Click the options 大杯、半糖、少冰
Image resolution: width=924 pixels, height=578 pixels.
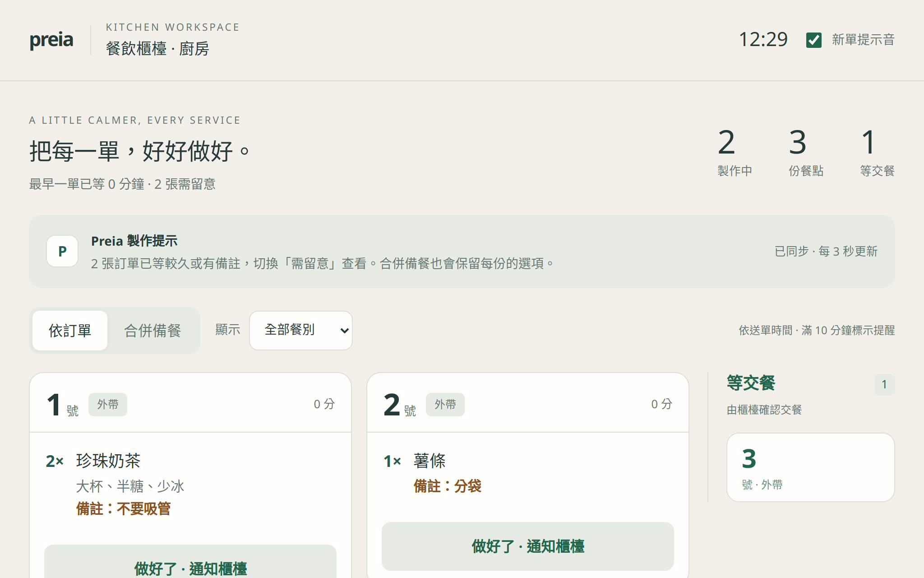(130, 486)
